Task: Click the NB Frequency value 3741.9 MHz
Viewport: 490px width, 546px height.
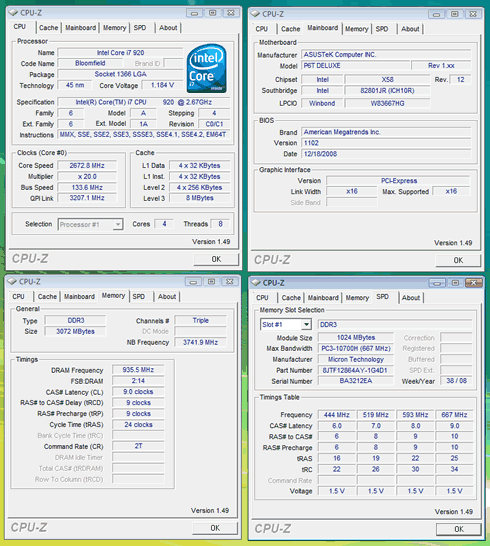Action: [x=201, y=342]
